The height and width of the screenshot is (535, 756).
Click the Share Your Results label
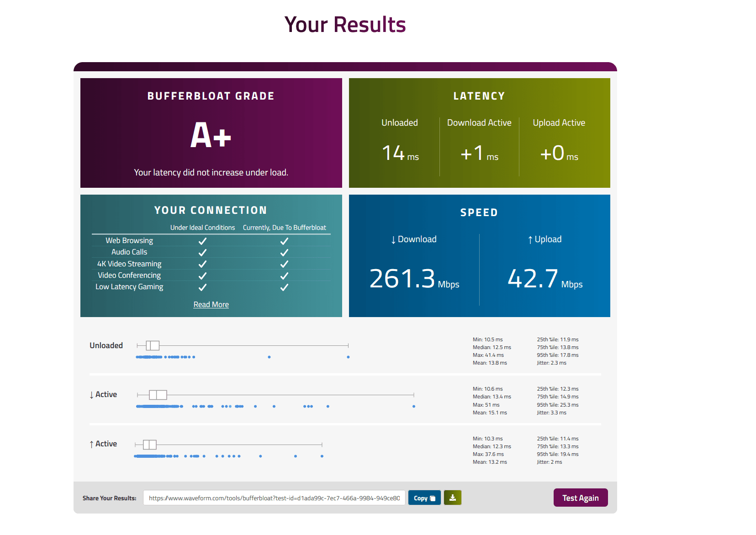pyautogui.click(x=110, y=498)
